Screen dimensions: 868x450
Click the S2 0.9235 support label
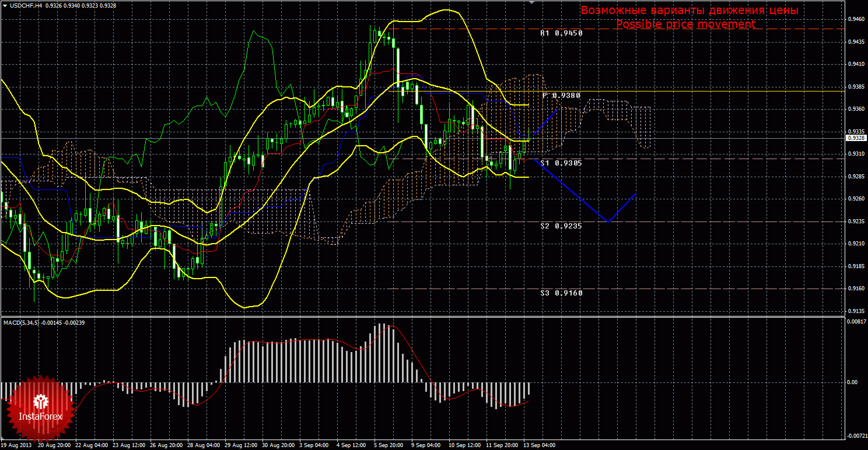coord(561,226)
